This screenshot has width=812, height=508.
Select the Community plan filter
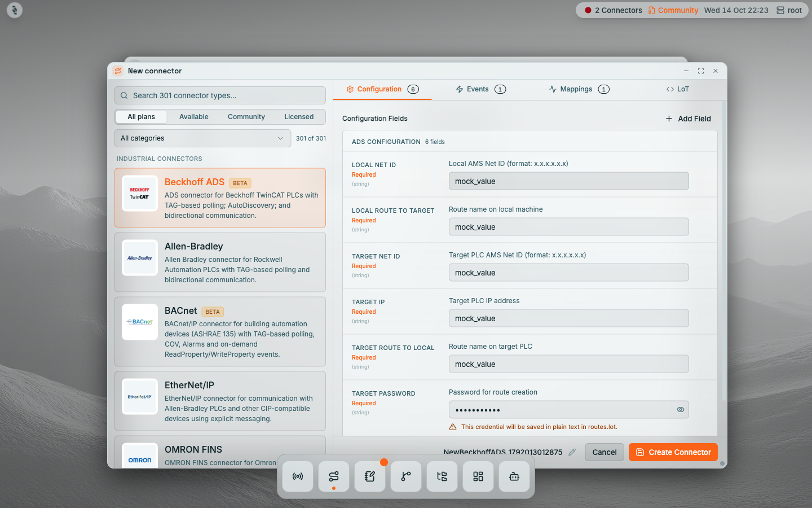click(246, 117)
